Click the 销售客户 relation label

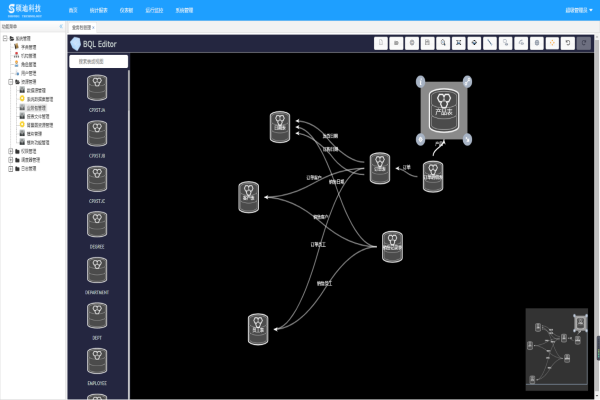click(x=320, y=217)
